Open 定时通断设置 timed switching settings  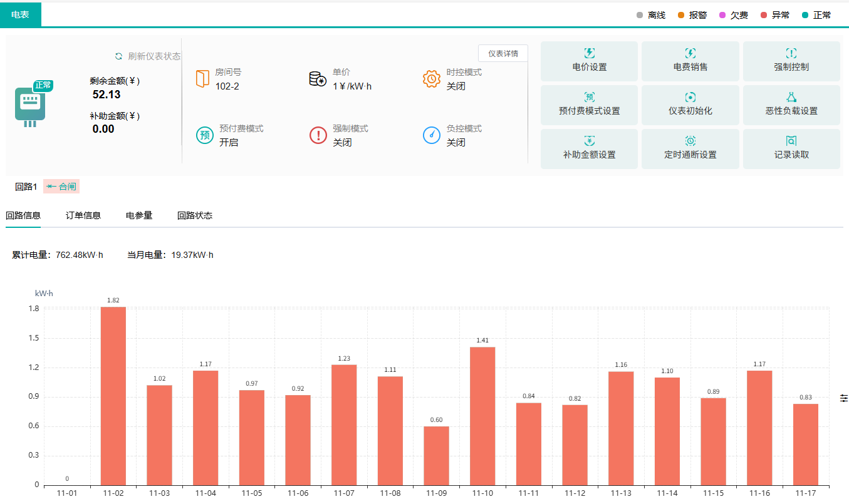(690, 148)
